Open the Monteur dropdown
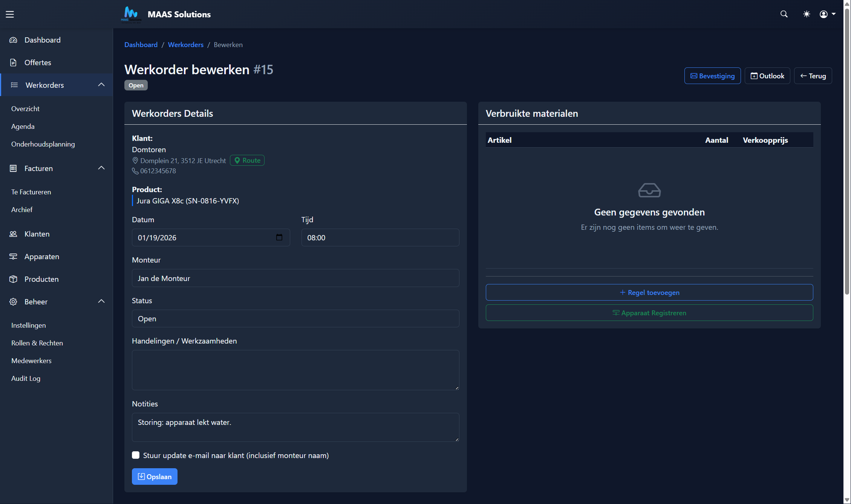851x504 pixels. (295, 278)
